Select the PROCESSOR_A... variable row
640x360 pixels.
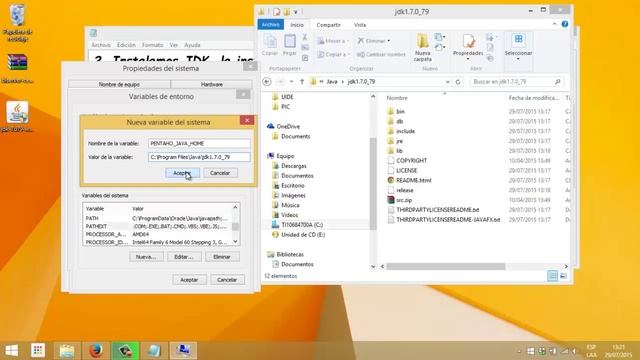(157, 234)
